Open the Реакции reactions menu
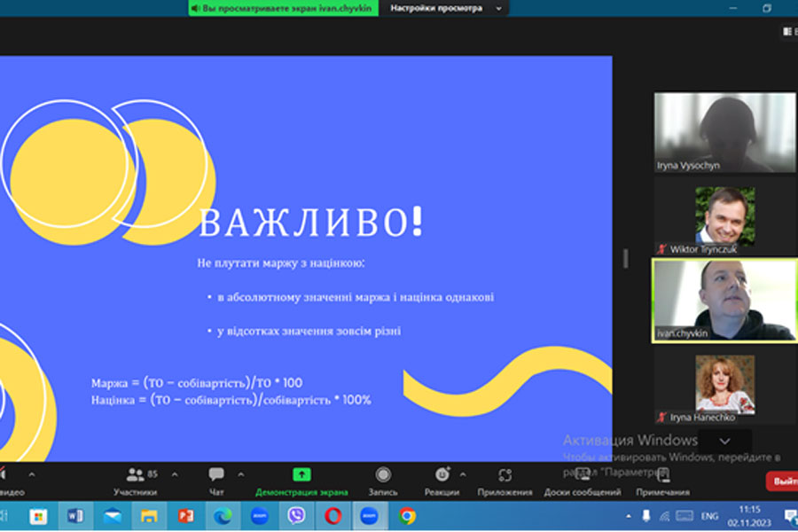The height and width of the screenshot is (532, 798). coord(442,481)
